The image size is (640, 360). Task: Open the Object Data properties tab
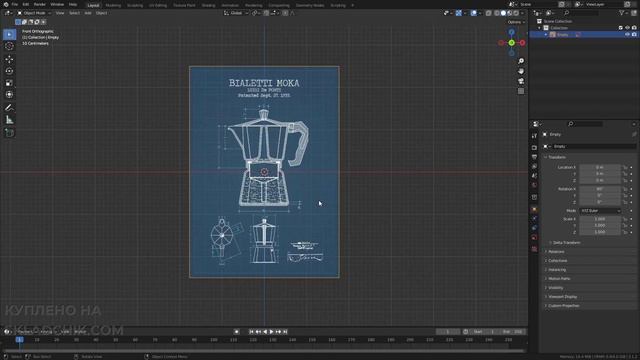coord(534,238)
